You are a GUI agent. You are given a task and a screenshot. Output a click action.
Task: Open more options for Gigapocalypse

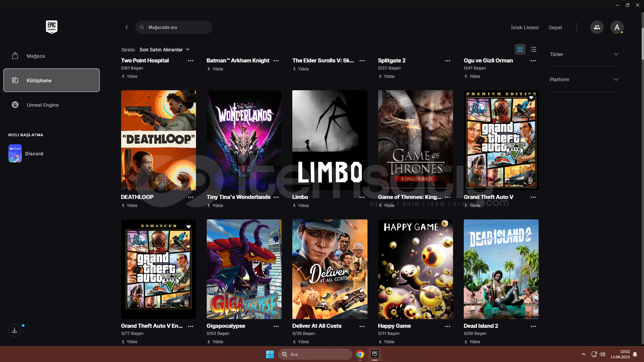click(x=276, y=326)
